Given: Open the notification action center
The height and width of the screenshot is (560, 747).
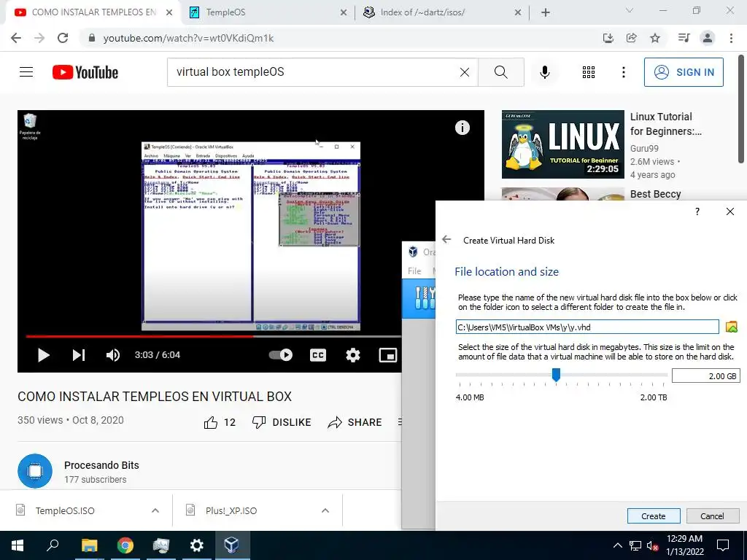Looking at the screenshot, I should pos(723,545).
